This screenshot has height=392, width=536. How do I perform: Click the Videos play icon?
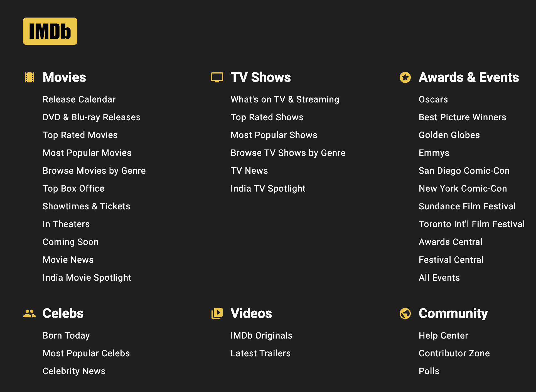217,313
